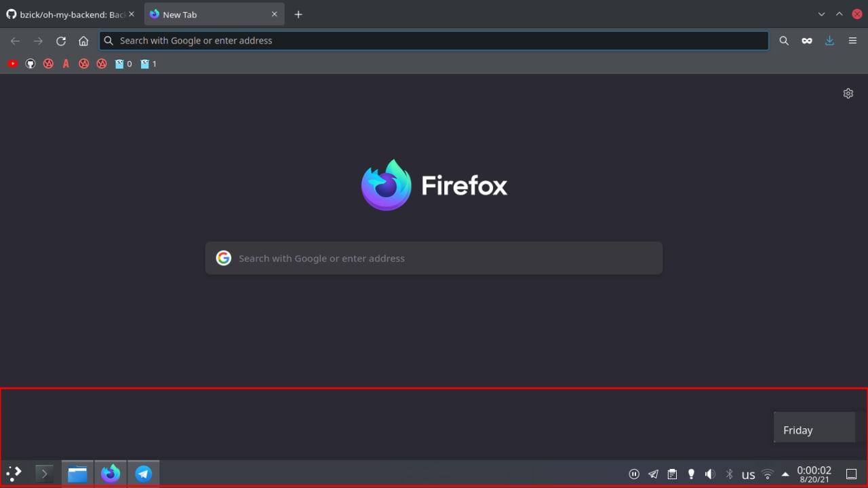Open the Go gopher bookmark labeled 1
Image resolution: width=868 pixels, height=488 pixels.
tap(149, 64)
